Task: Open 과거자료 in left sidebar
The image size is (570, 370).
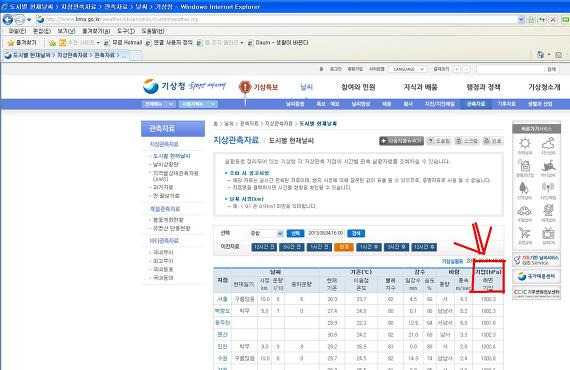Action: click(x=163, y=187)
